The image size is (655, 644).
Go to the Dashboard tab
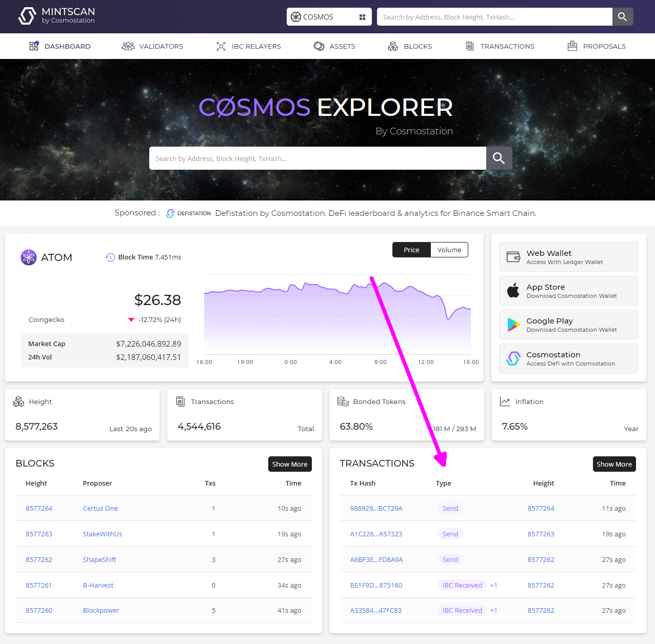coord(60,46)
